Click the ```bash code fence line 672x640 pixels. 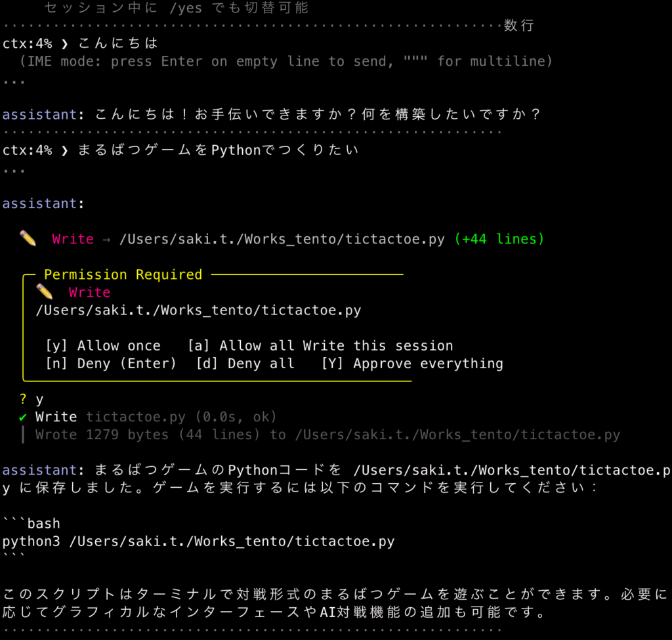[x=31, y=524]
